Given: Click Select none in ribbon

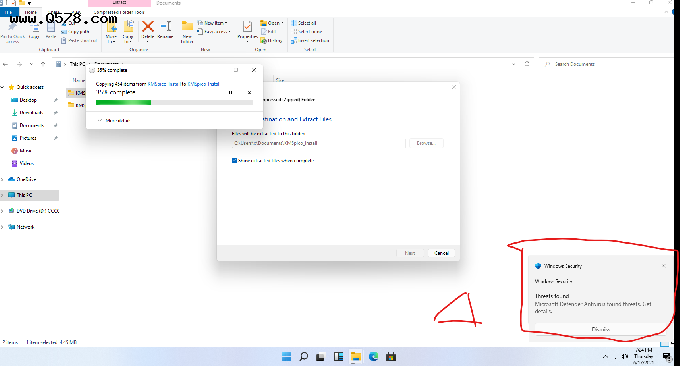Looking at the screenshot, I should pos(307,32).
